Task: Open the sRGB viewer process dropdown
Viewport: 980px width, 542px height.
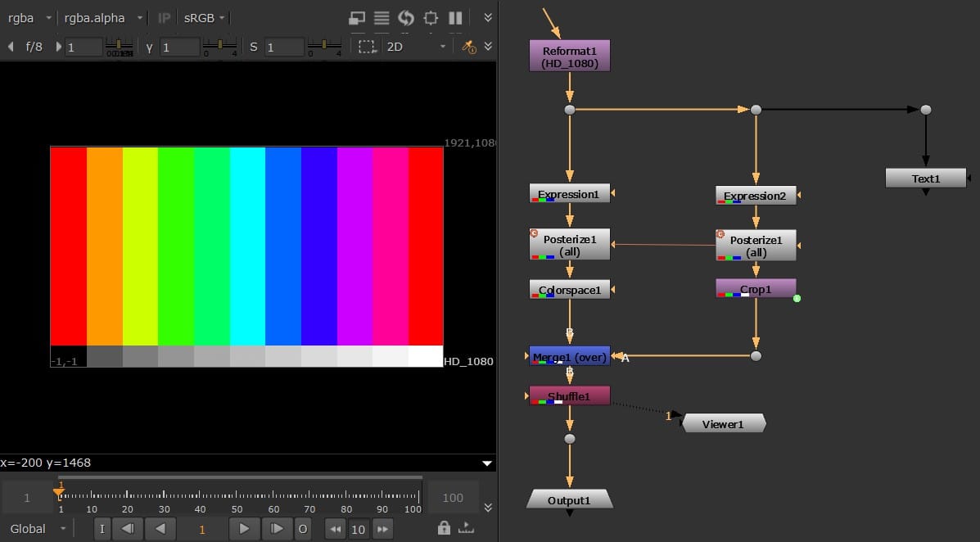Action: pos(204,18)
